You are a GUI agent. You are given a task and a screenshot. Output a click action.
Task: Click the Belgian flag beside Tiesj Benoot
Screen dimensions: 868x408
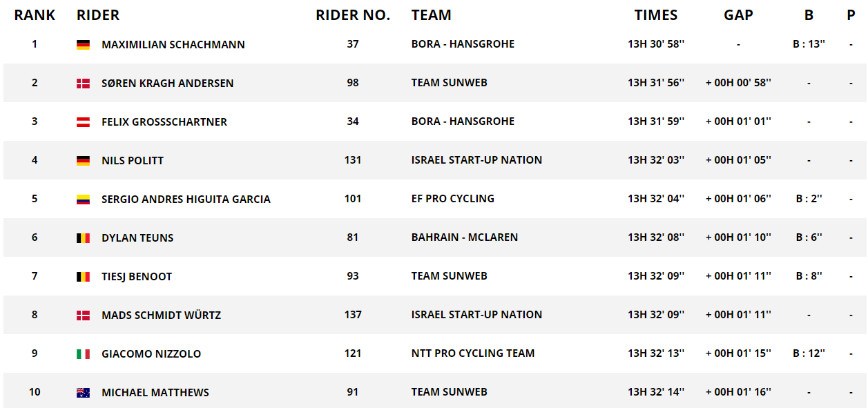[83, 277]
